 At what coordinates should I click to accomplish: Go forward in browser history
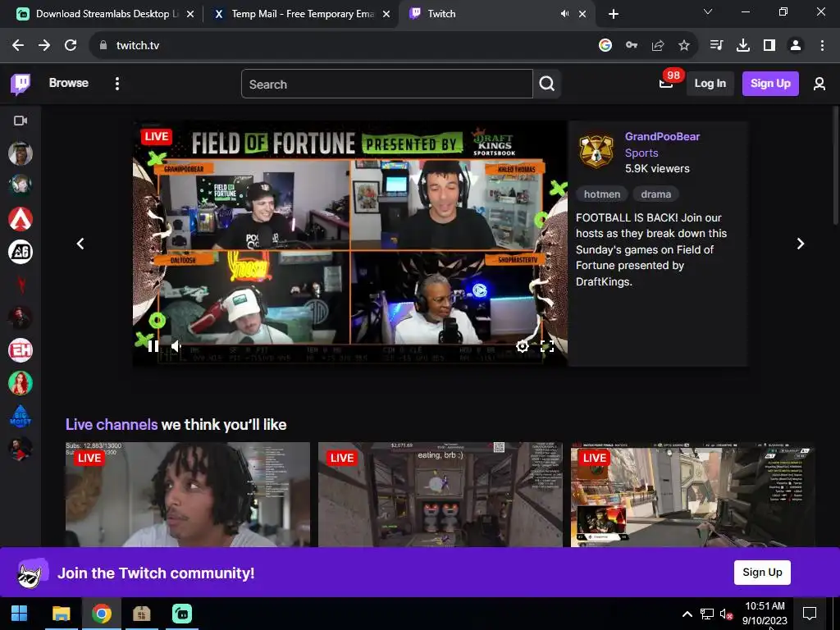click(44, 46)
